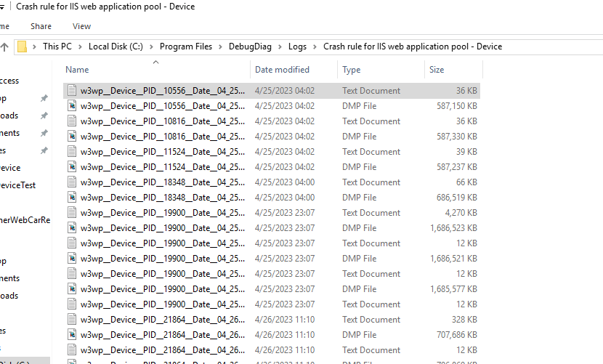Sort by the Type column header
603x364 pixels.
click(x=381, y=70)
